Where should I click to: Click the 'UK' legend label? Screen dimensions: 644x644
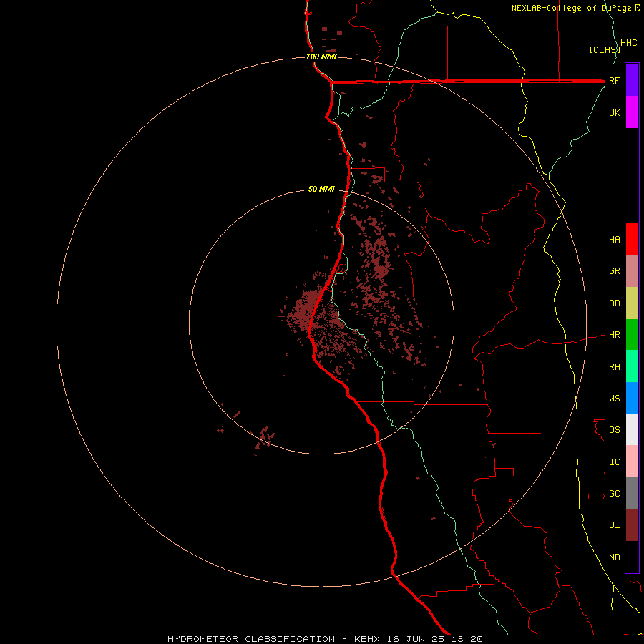click(x=615, y=112)
